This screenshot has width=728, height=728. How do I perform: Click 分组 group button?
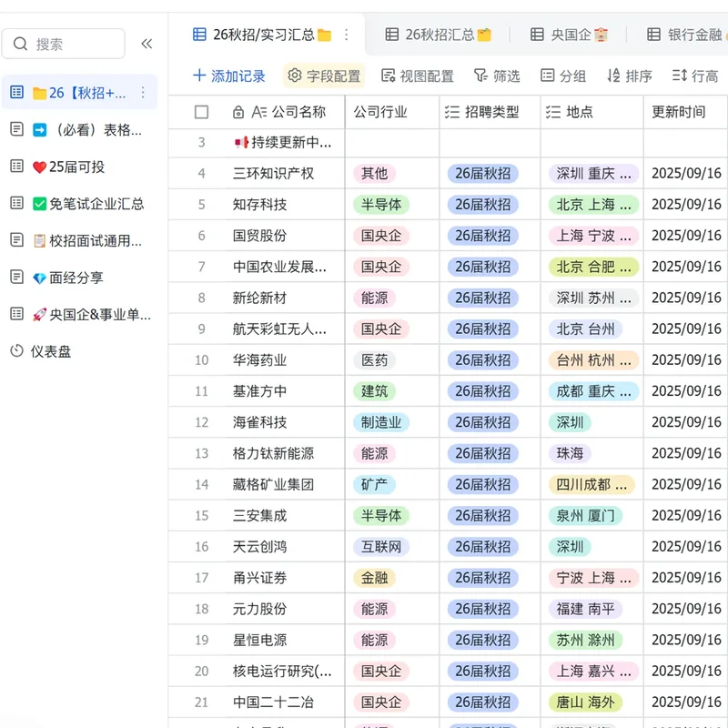pyautogui.click(x=563, y=76)
